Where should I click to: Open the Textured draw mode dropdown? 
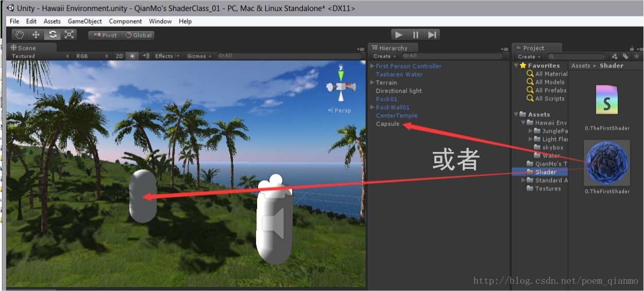point(40,56)
